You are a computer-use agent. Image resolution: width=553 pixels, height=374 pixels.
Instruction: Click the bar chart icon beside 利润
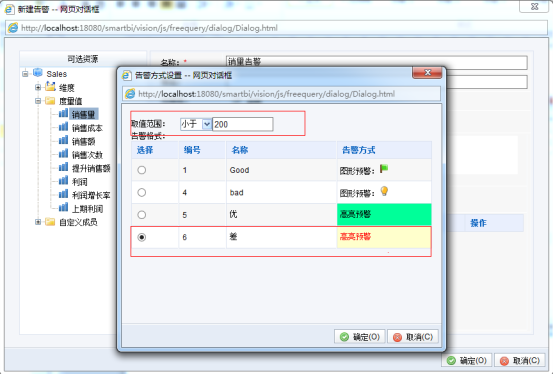click(x=63, y=181)
